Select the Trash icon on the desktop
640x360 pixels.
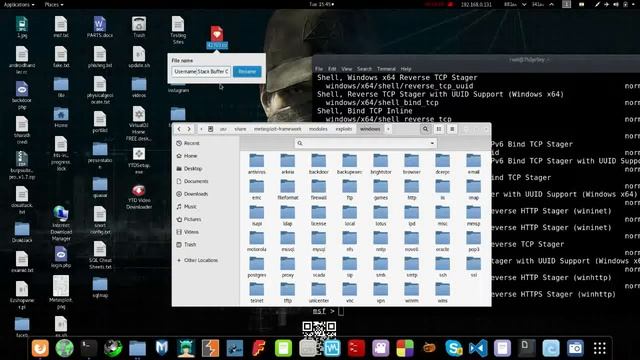click(139, 27)
